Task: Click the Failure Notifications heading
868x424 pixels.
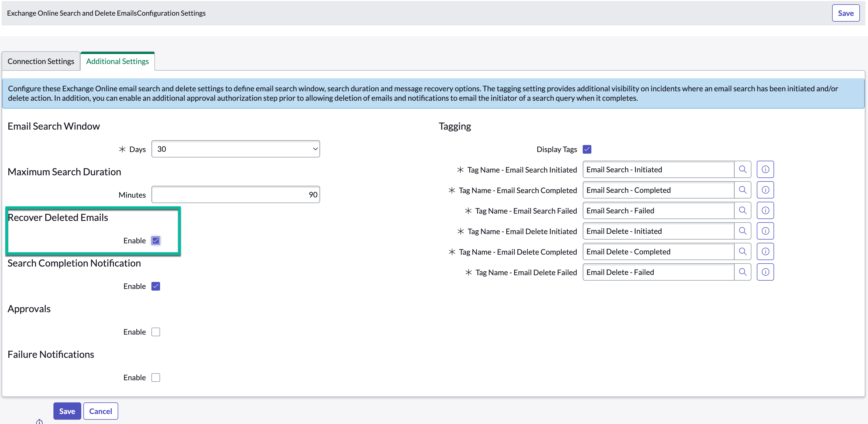Action: (x=51, y=355)
